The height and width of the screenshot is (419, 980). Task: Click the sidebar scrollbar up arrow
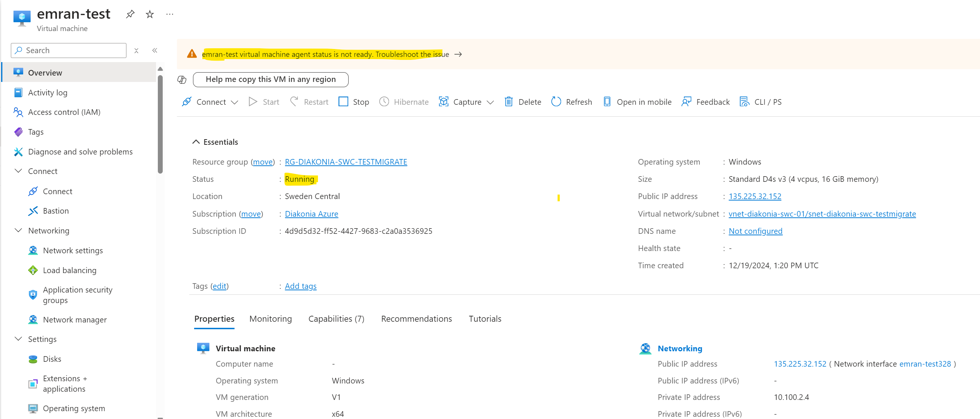click(x=160, y=69)
